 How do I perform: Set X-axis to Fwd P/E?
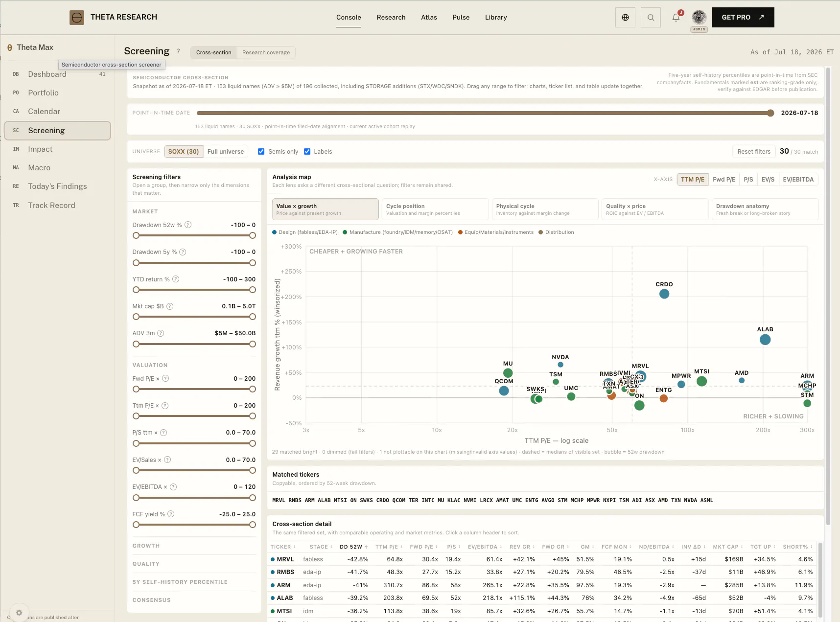[724, 180]
